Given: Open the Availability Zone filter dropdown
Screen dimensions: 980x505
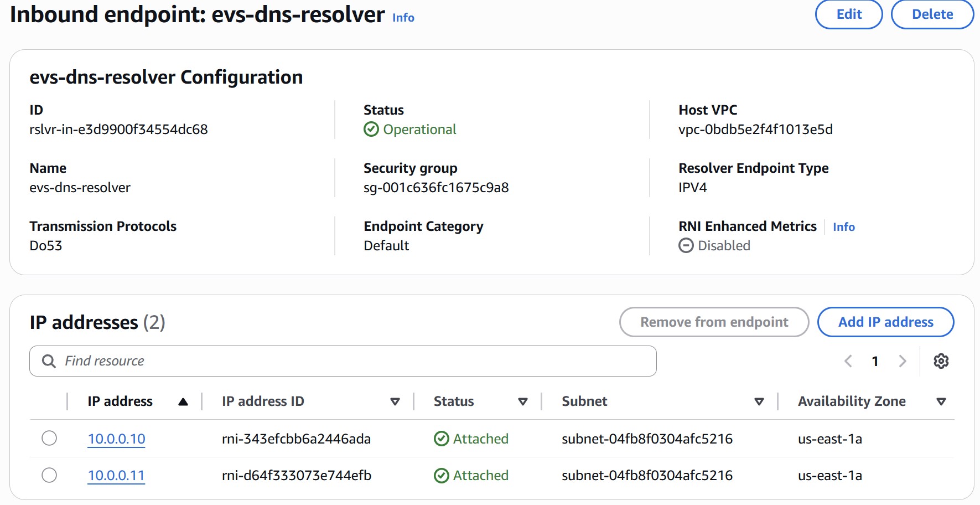Looking at the screenshot, I should tap(941, 401).
